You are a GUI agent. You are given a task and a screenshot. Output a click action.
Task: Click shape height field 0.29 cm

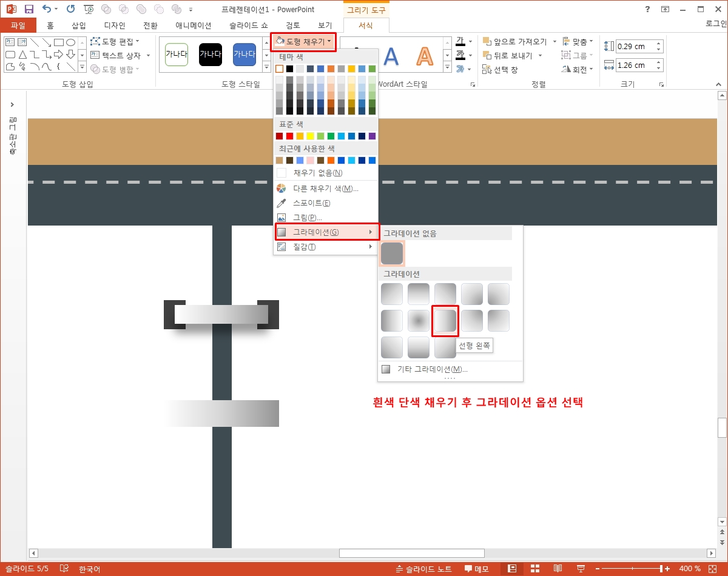[635, 47]
